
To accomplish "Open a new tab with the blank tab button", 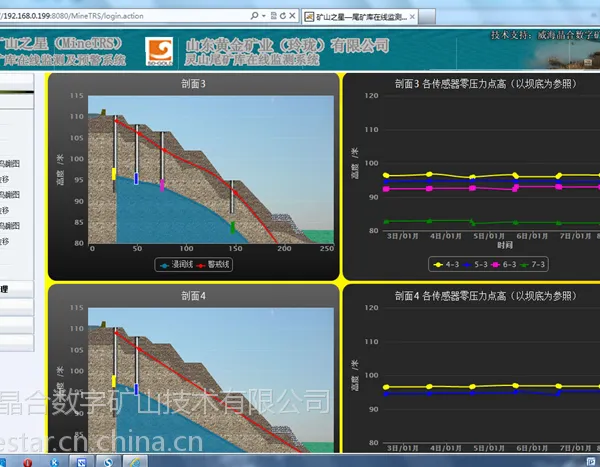I will pos(427,17).
